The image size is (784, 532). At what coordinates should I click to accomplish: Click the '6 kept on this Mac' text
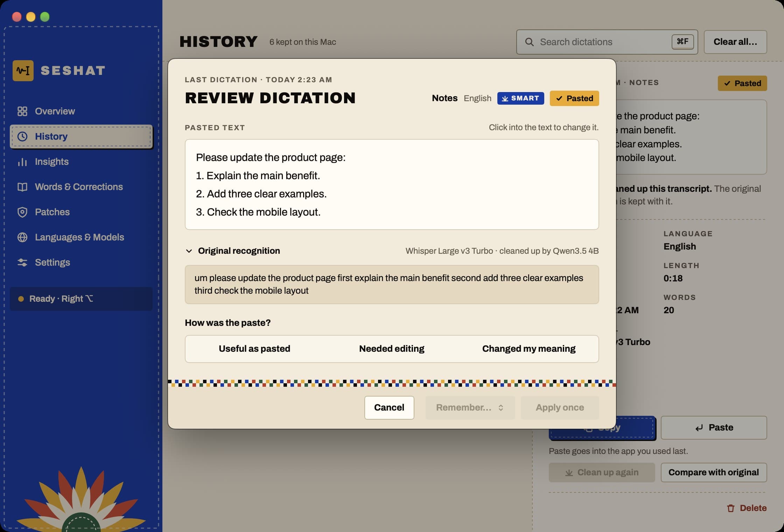click(x=303, y=42)
